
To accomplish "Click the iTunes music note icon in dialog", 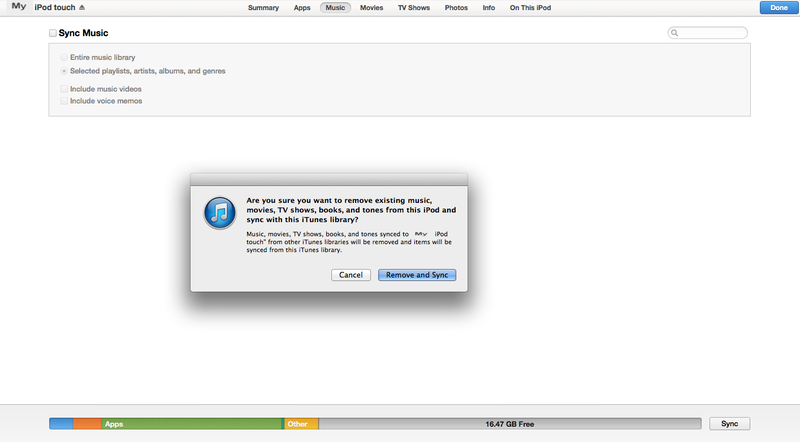I will pyautogui.click(x=220, y=213).
